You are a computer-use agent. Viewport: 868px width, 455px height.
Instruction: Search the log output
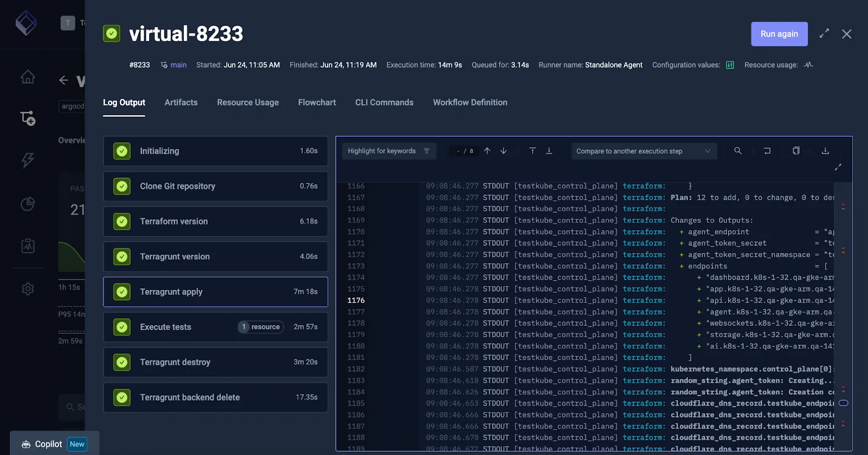coord(738,151)
